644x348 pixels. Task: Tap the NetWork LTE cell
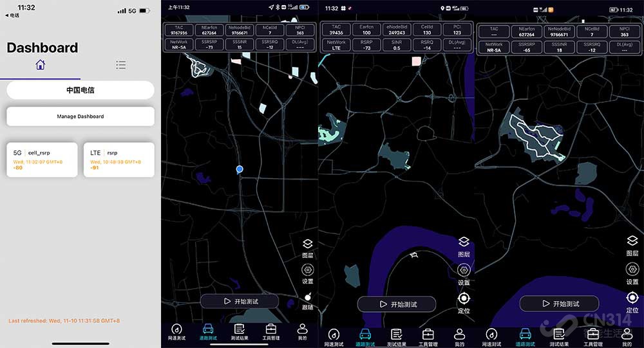coord(336,45)
